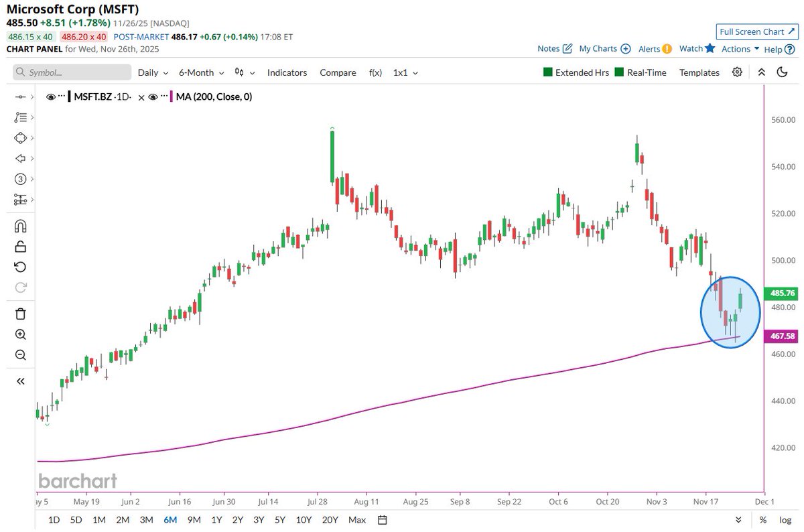Select the line drawing tool in sidebar

tap(20, 97)
